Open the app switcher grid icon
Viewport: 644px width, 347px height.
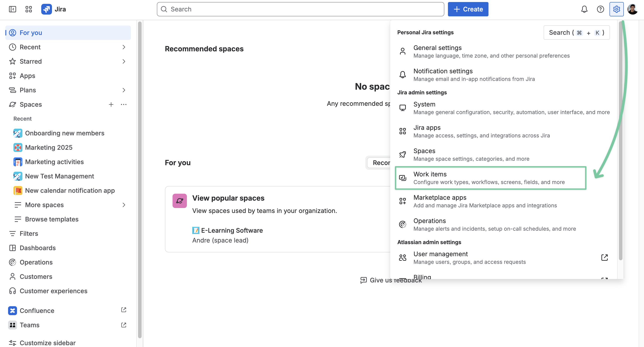point(29,9)
